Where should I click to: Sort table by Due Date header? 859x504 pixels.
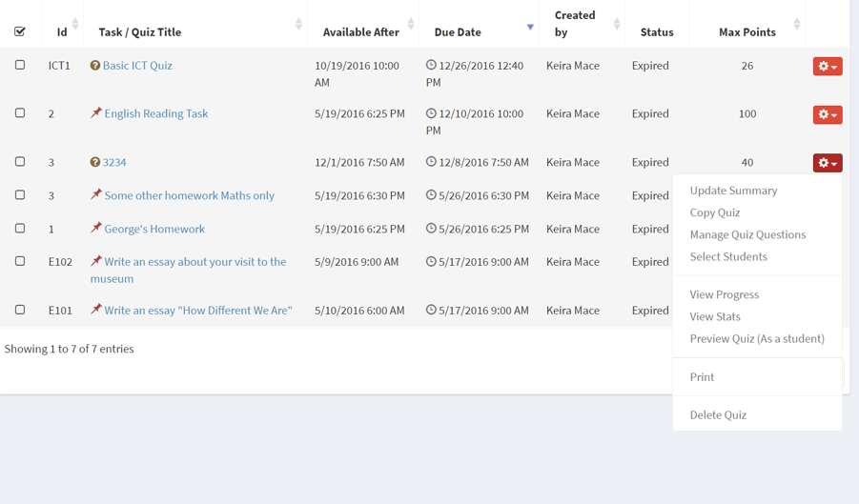pyautogui.click(x=458, y=32)
